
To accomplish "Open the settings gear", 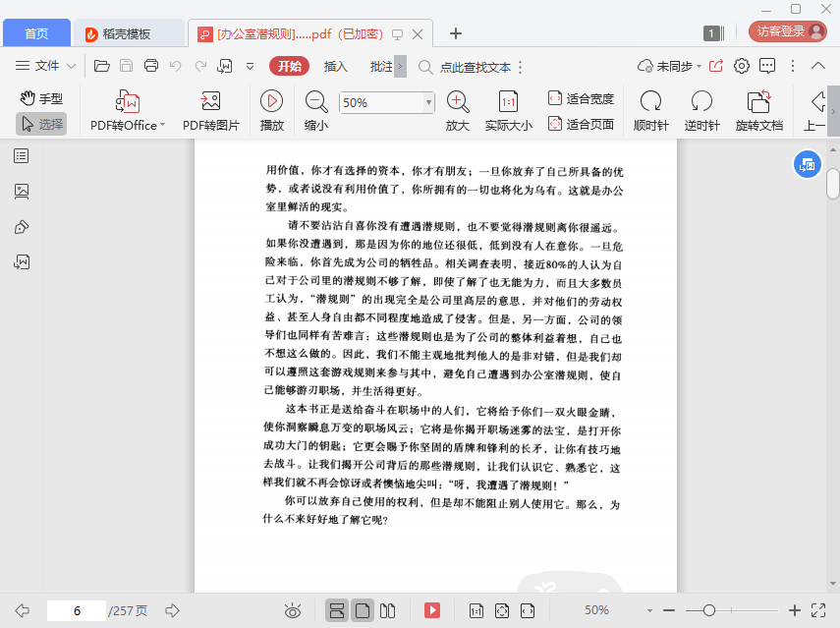I will 742,66.
